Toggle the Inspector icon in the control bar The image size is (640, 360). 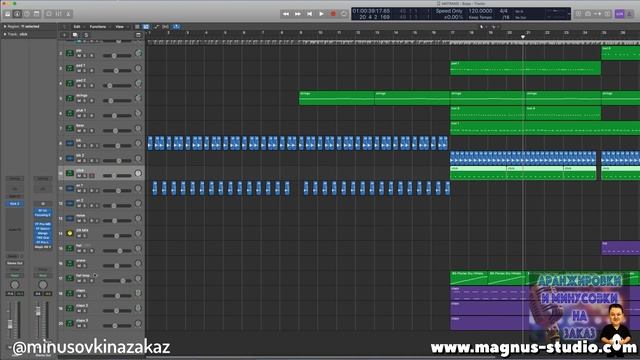[x=17, y=14]
